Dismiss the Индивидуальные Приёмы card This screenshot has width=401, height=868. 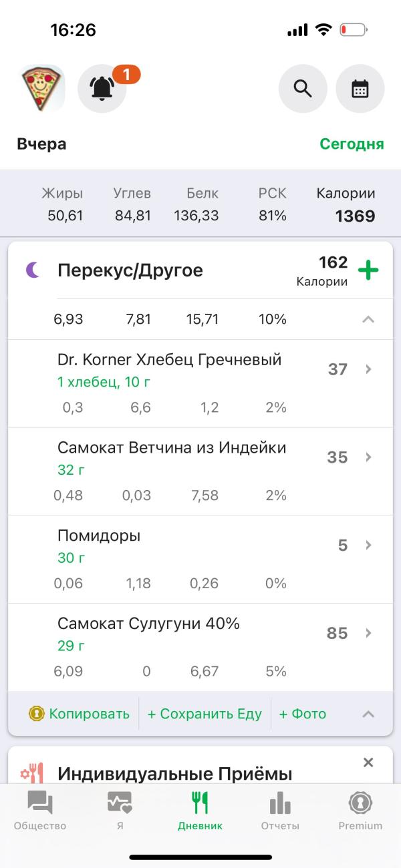click(x=368, y=763)
